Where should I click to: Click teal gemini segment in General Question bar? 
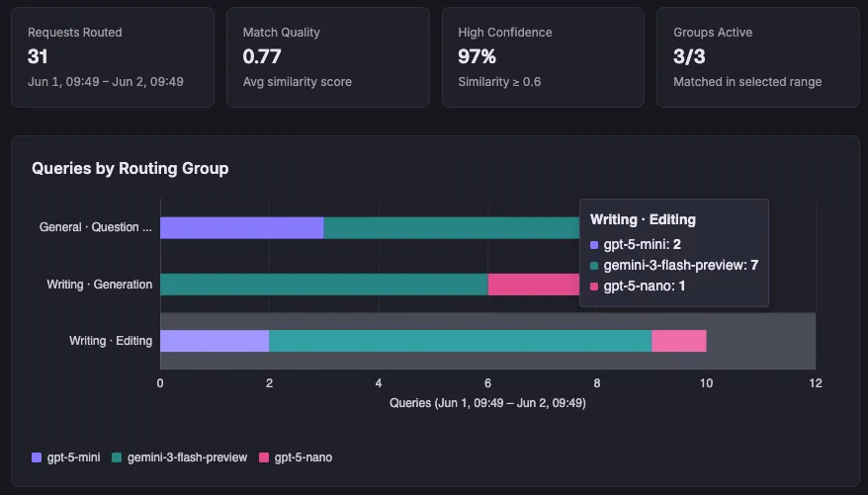tap(451, 228)
